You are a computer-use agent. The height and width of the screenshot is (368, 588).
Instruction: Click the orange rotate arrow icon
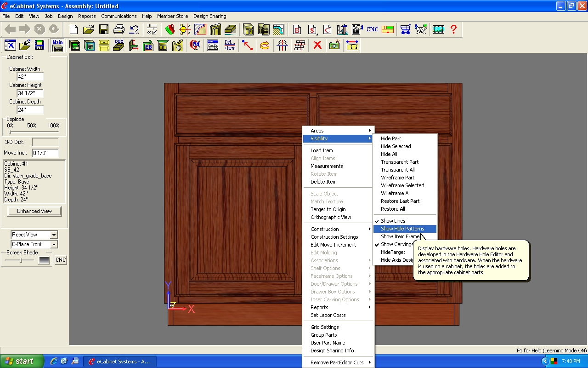click(x=265, y=45)
